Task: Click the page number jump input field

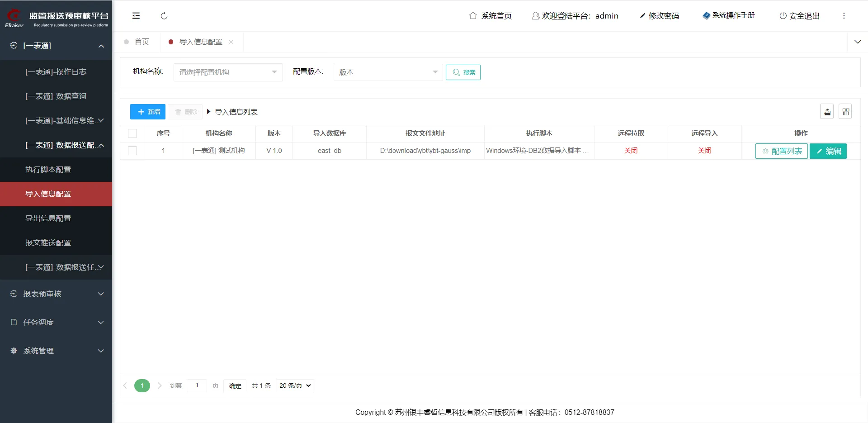Action: [197, 385]
